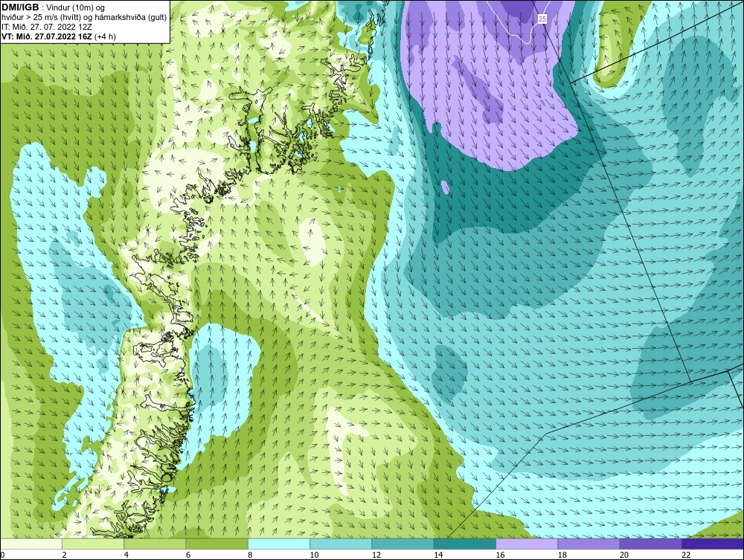
Task: Click the legend scale value 22
Action: (x=686, y=556)
